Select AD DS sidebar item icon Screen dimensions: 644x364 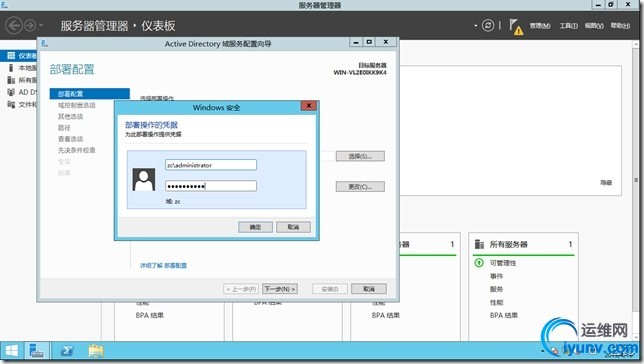pos(11,92)
